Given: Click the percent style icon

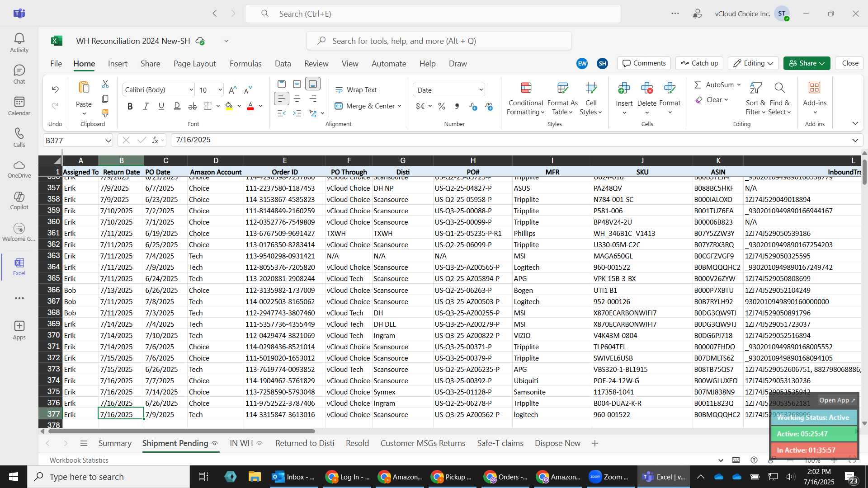Looking at the screenshot, I should (442, 106).
